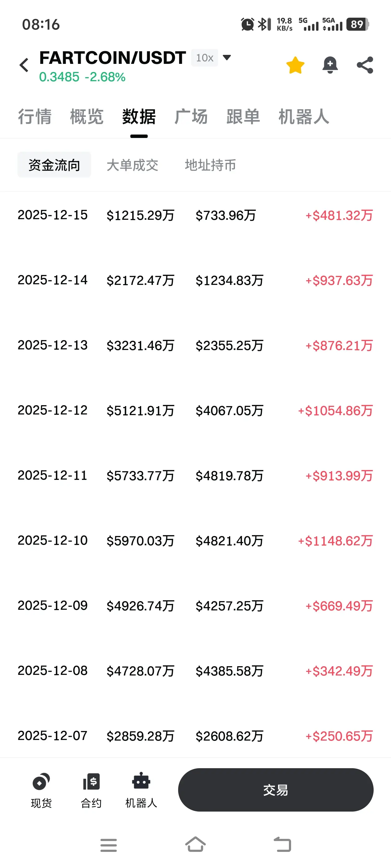This screenshot has width=391, height=868.
Task: Open the price alert bell icon
Action: [x=330, y=65]
